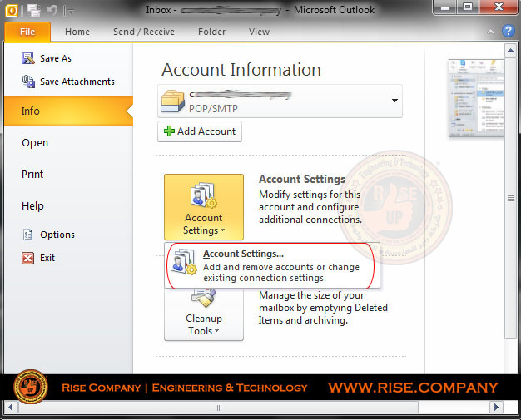Choose Account Settings... from the dropdown menu
Image resolution: width=521 pixels, height=420 pixels.
coord(272,265)
